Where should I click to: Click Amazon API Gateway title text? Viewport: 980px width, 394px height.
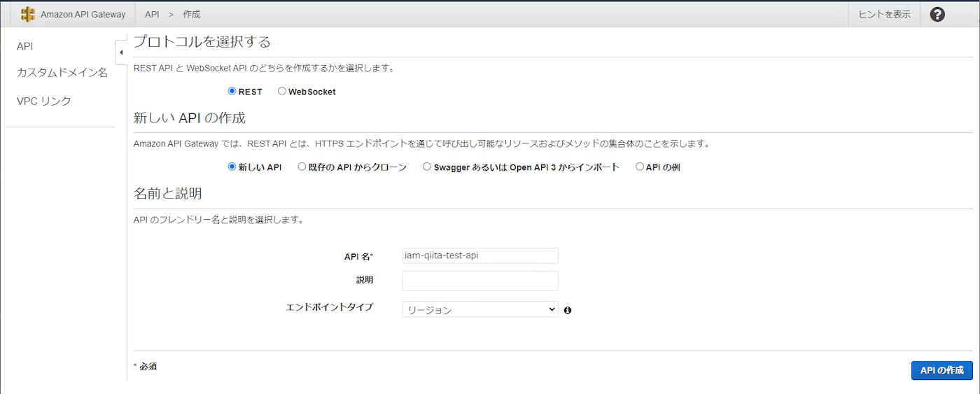83,15
